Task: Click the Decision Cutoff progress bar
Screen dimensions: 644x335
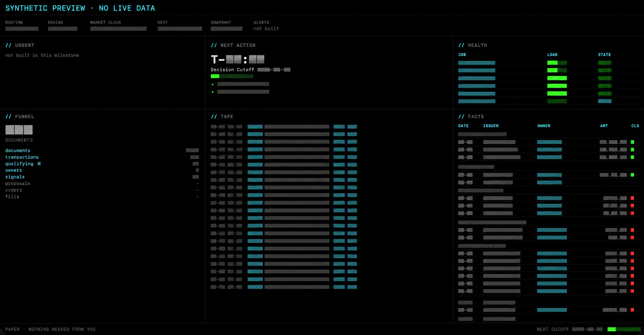Action: (x=232, y=76)
